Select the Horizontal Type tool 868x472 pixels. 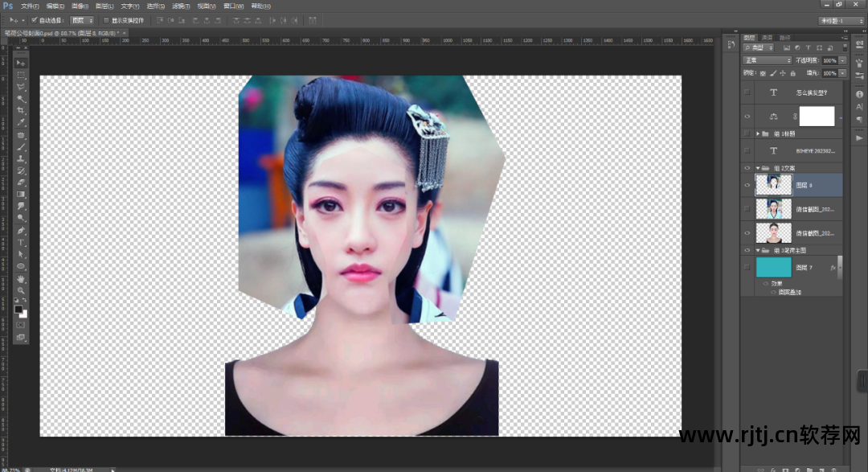pyautogui.click(x=22, y=242)
